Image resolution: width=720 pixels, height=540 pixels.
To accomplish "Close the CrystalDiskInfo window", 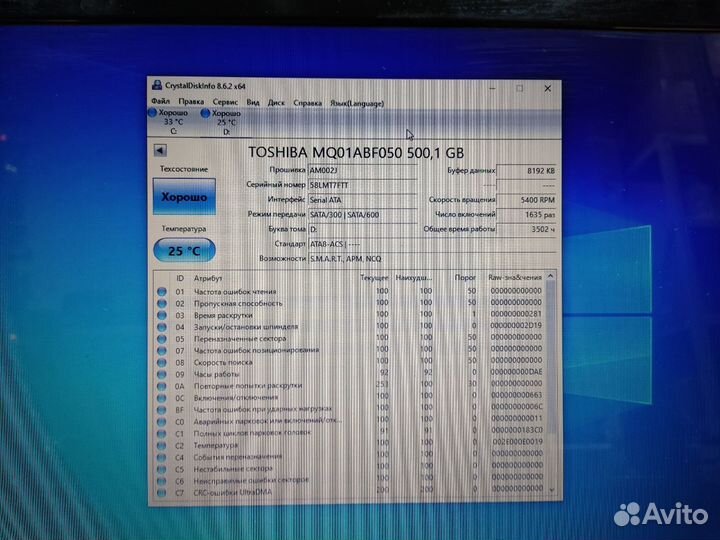I will click(547, 88).
